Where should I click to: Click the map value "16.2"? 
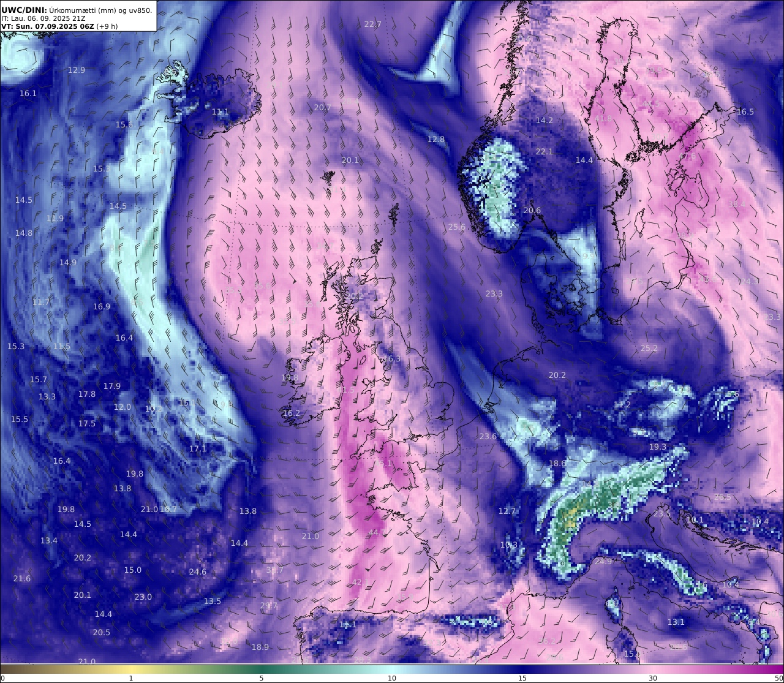[x=292, y=413]
